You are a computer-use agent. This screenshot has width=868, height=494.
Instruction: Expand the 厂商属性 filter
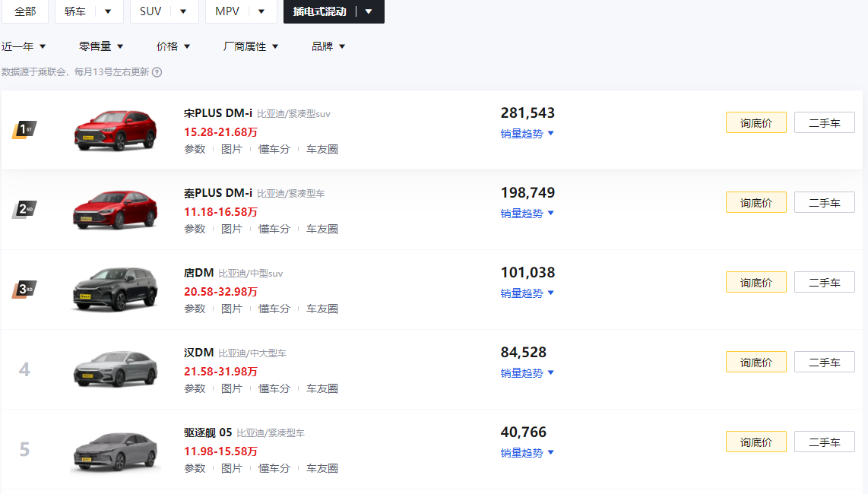(x=251, y=46)
